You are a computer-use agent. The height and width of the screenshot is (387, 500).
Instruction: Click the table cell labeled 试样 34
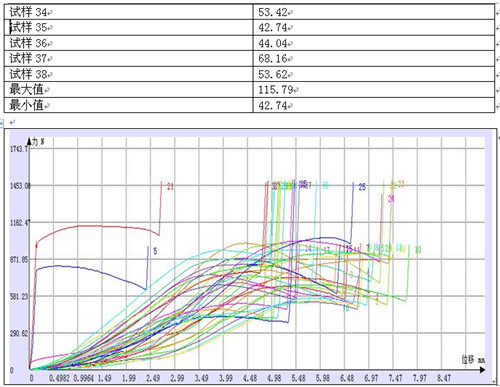(x=129, y=12)
